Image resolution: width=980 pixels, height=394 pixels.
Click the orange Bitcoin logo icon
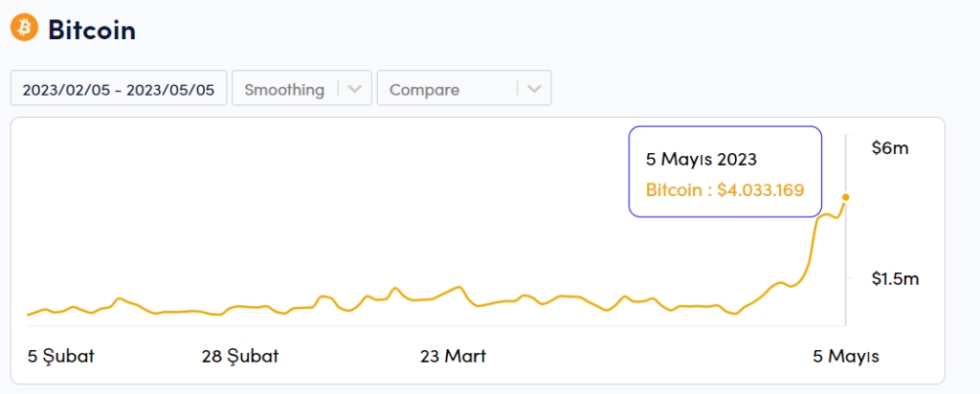pyautogui.click(x=24, y=27)
